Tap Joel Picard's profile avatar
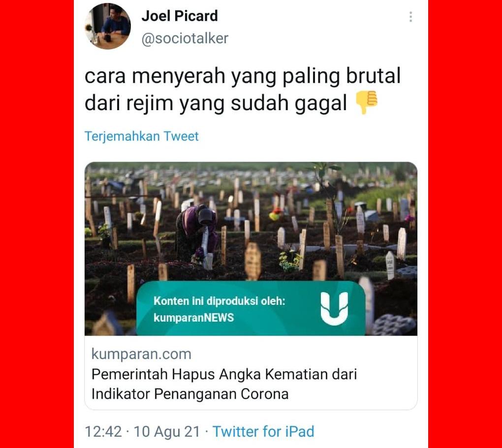Screen dimensions: 502x448 108,26
